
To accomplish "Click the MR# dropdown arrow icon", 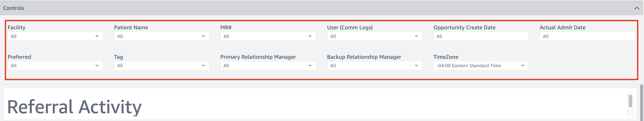I will (x=310, y=36).
